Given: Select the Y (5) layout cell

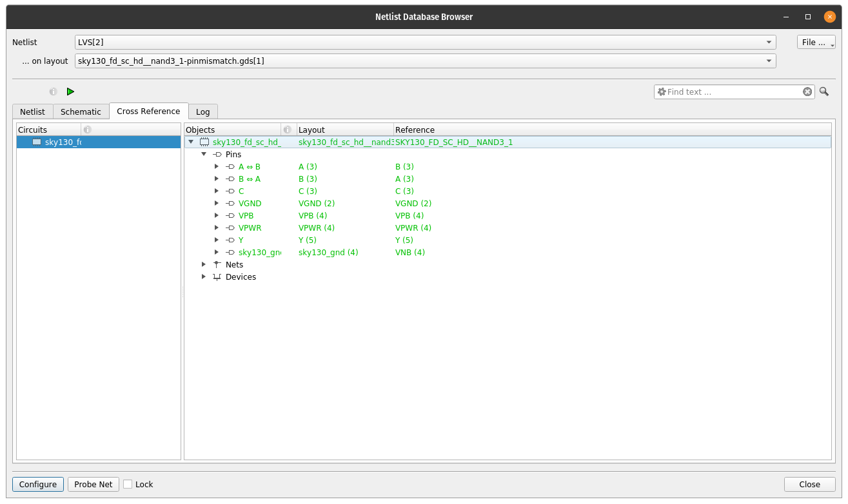Looking at the screenshot, I should 308,240.
